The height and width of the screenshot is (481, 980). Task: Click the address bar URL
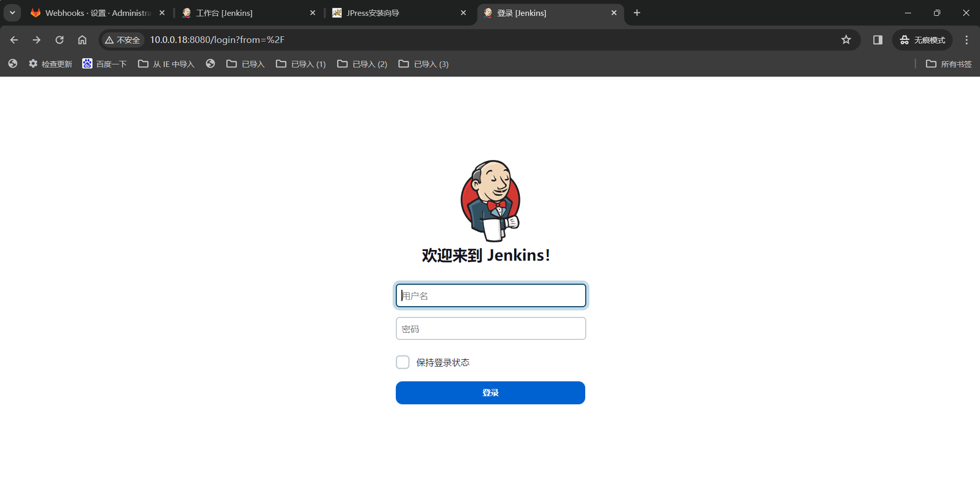(217, 40)
